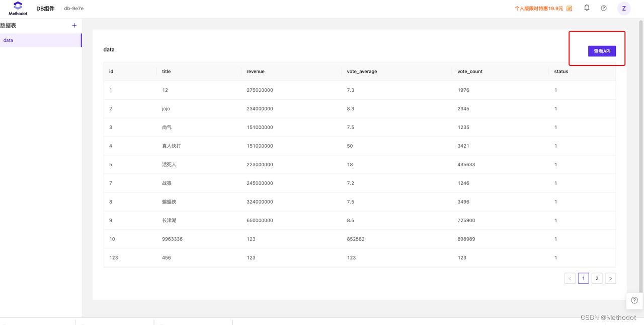Click the 查看API button
The width and height of the screenshot is (644, 325).
602,51
